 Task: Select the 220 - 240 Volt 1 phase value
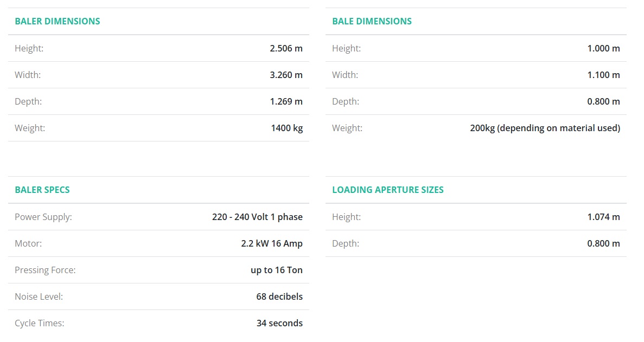[x=257, y=217]
